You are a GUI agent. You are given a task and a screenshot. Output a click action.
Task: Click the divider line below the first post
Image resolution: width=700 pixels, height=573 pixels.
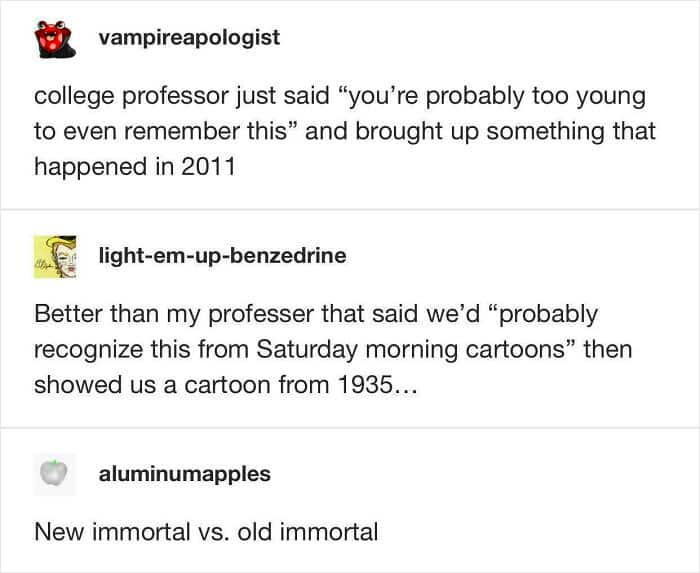[x=350, y=209]
